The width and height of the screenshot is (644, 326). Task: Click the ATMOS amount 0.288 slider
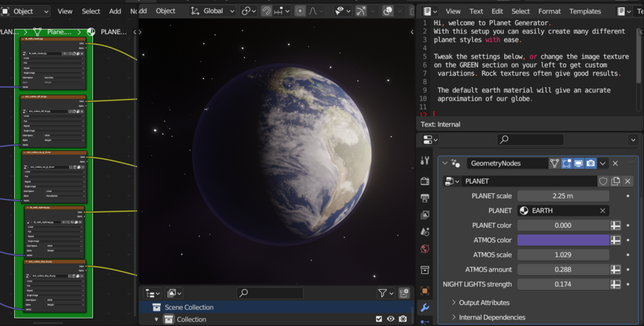(x=563, y=270)
